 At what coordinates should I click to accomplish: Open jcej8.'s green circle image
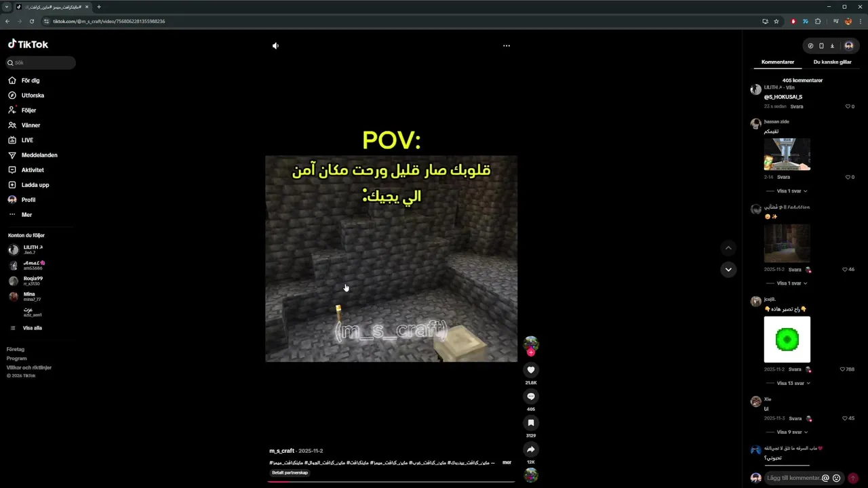(787, 340)
